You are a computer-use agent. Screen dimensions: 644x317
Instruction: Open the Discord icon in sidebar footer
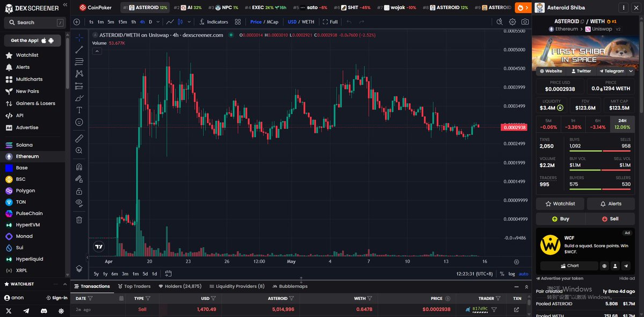pyautogui.click(x=43, y=311)
